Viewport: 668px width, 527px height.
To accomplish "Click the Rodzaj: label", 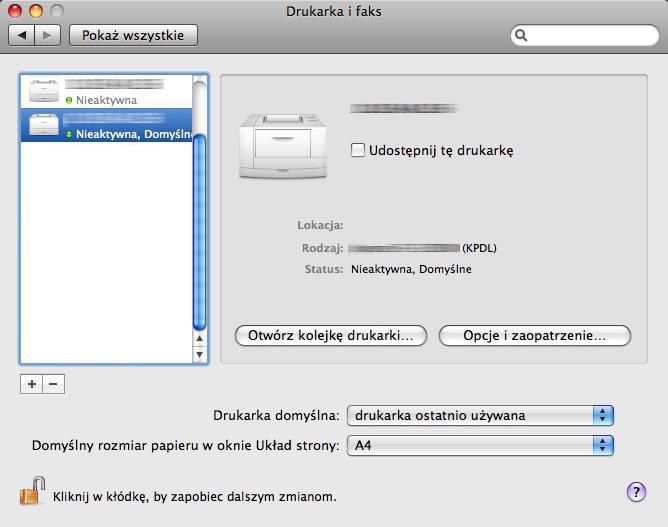I will click(x=322, y=248).
